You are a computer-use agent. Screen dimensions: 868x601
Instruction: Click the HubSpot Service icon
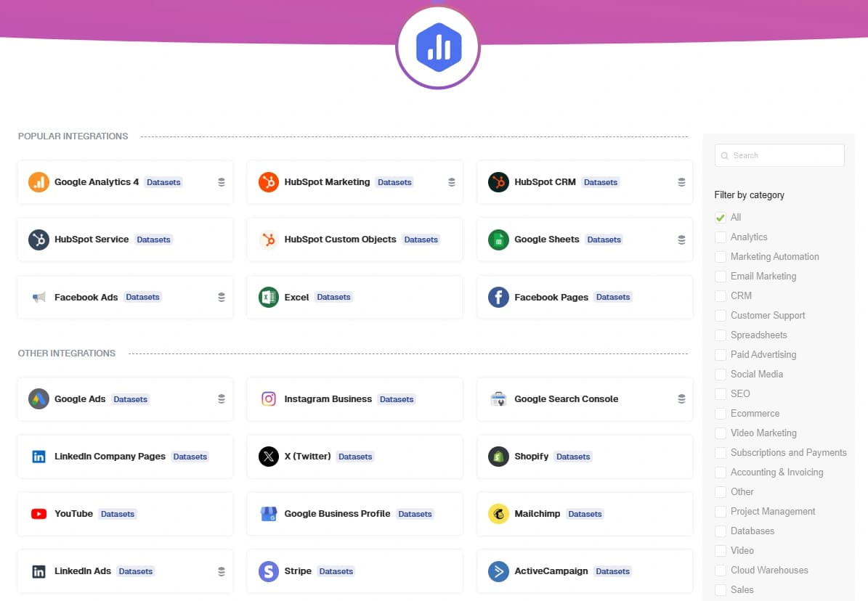[38, 240]
